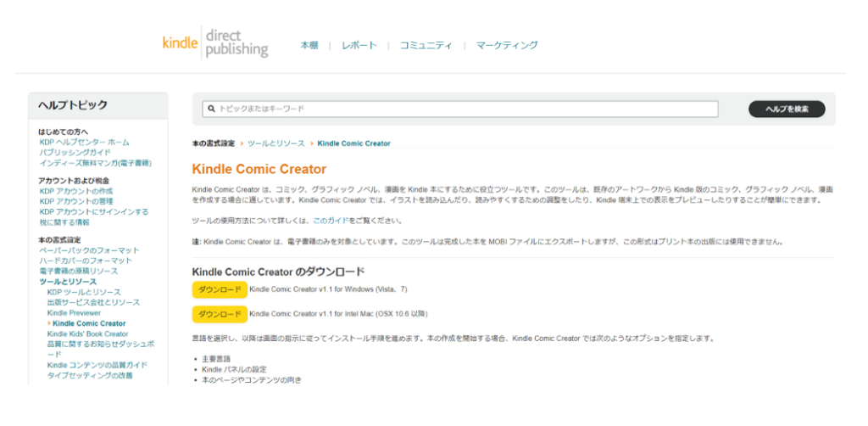This screenshot has height=426, width=868.
Task: Open ハードカバーのフォーマット link
Action: tap(86, 261)
